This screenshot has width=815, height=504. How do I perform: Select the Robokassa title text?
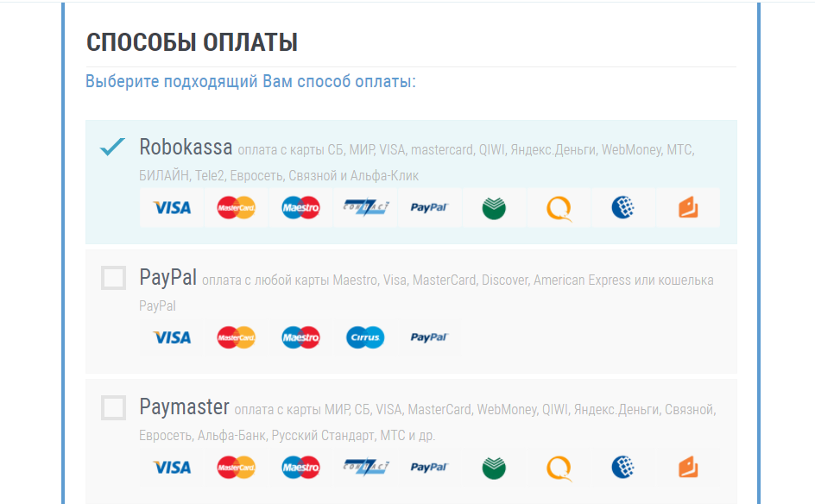(x=186, y=147)
